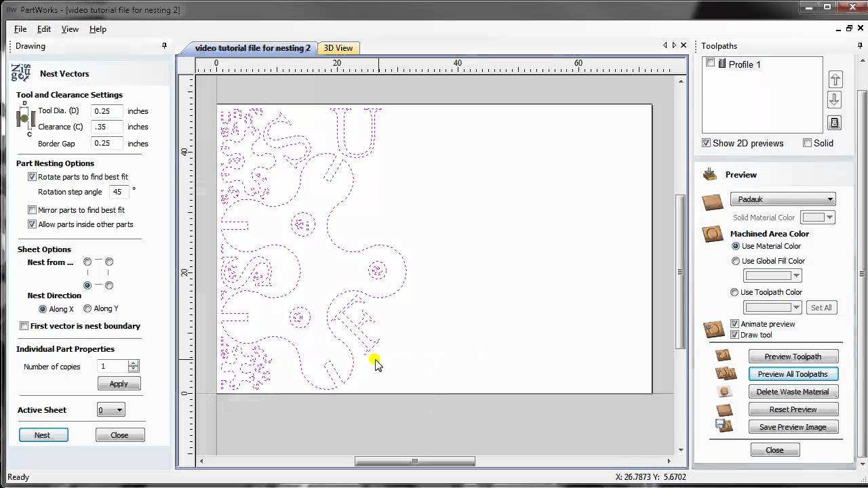Click the drawing area horizontal scrollbar thumb
Viewport: 868px width, 488px height.
click(415, 462)
